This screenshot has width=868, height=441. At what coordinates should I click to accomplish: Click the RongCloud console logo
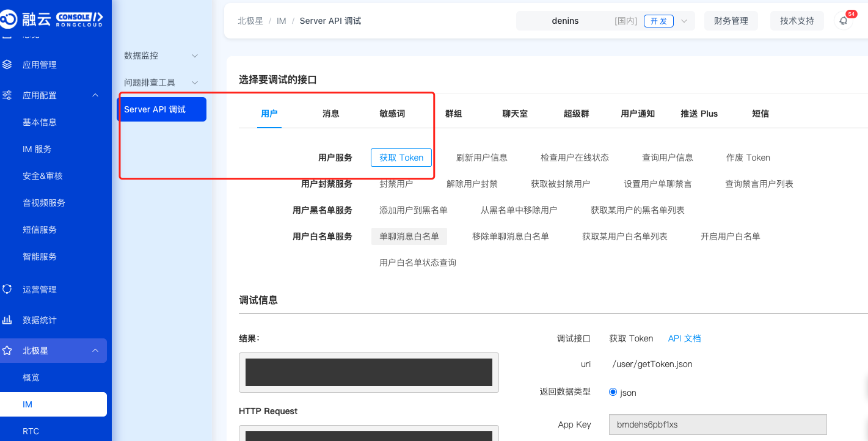52,20
